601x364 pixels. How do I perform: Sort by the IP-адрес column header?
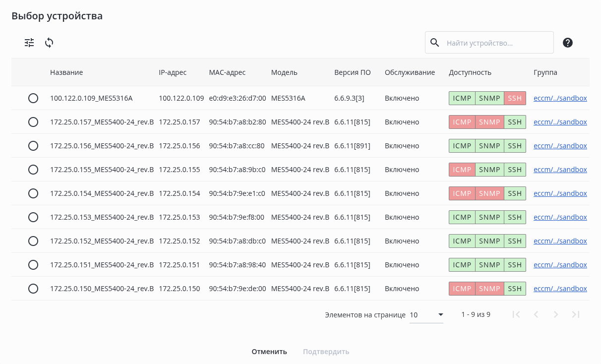point(173,72)
